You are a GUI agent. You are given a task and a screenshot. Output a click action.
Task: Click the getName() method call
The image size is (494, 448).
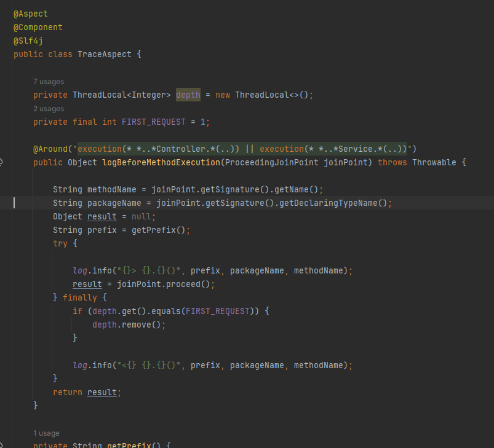click(x=296, y=190)
